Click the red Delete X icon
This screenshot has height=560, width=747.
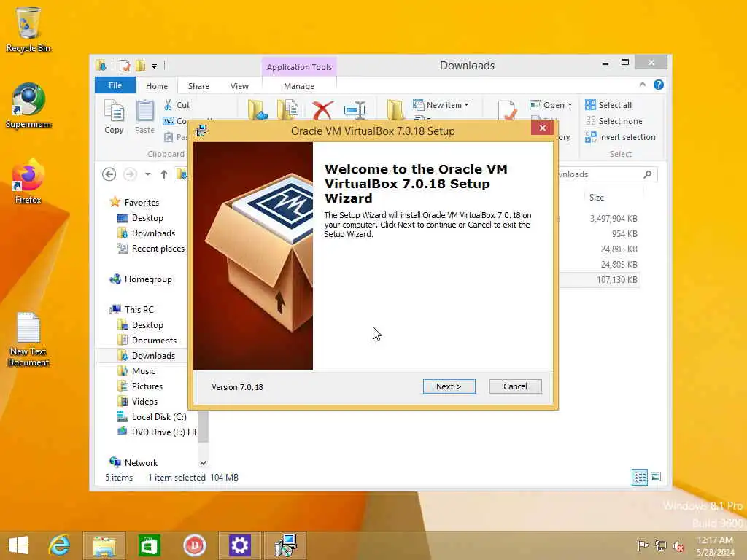pos(322,109)
